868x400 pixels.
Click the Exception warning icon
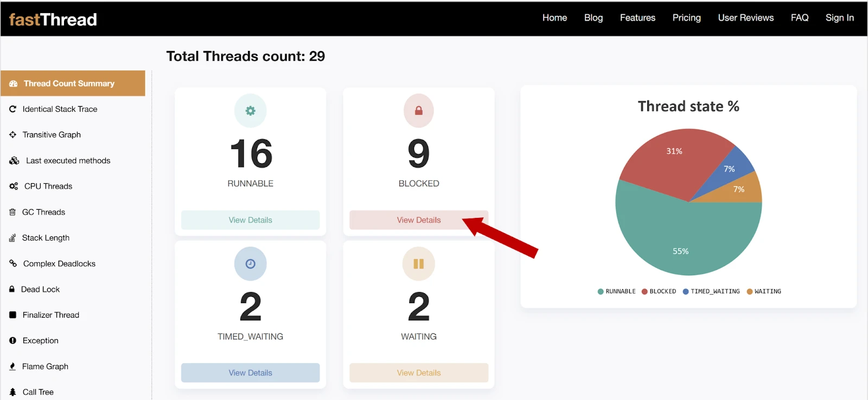point(12,340)
